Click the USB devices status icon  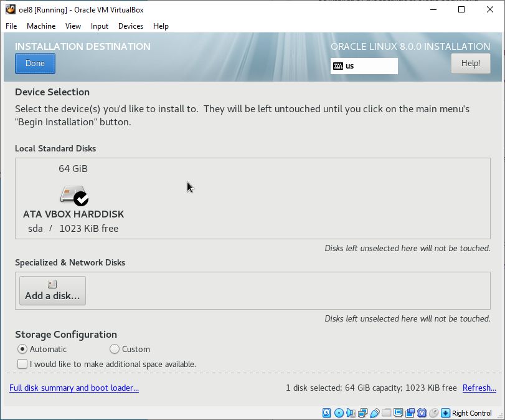375,413
